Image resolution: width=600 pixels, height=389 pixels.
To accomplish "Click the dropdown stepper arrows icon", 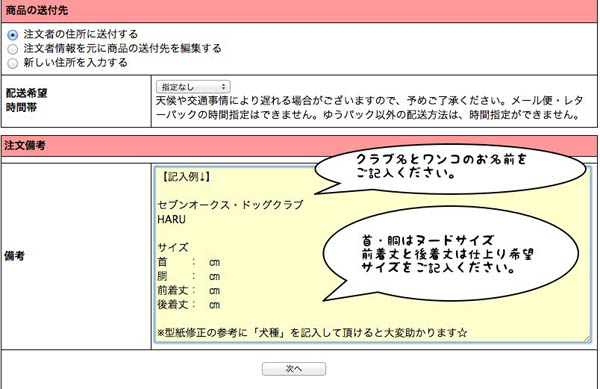I will tap(223, 87).
